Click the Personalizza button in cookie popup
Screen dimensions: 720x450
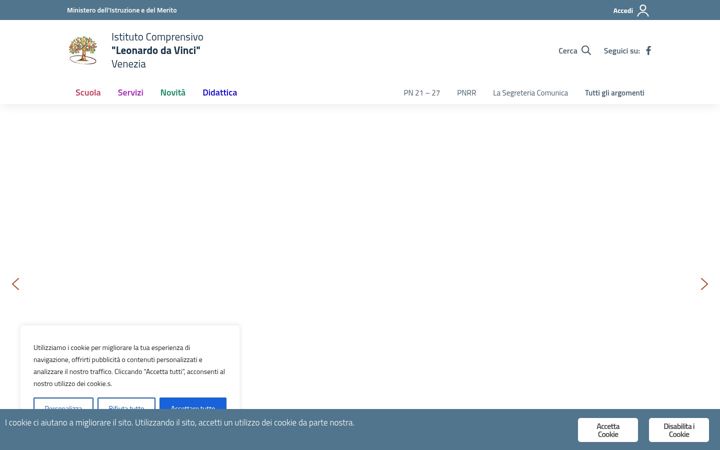63,404
